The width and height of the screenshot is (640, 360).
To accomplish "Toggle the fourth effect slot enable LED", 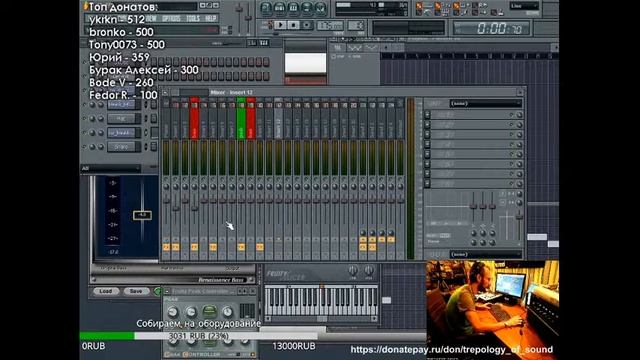I will click(x=511, y=144).
